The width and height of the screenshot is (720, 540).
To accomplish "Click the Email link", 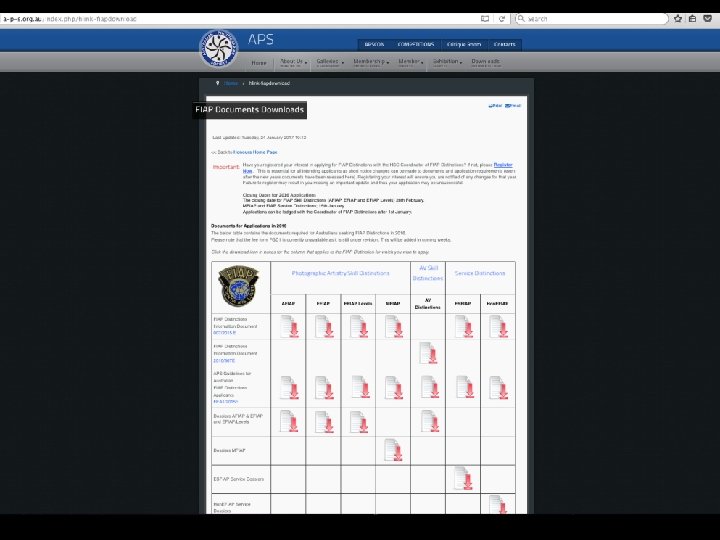I will 513,106.
